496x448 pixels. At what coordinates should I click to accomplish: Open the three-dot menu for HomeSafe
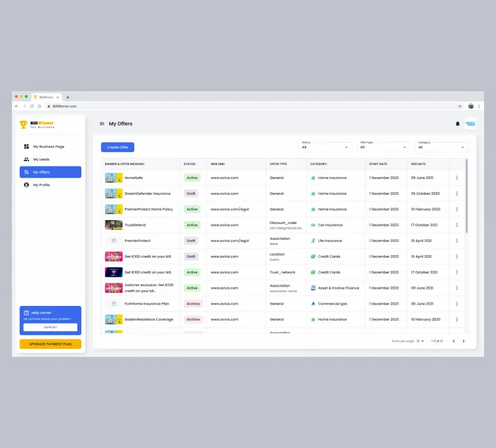coord(456,178)
